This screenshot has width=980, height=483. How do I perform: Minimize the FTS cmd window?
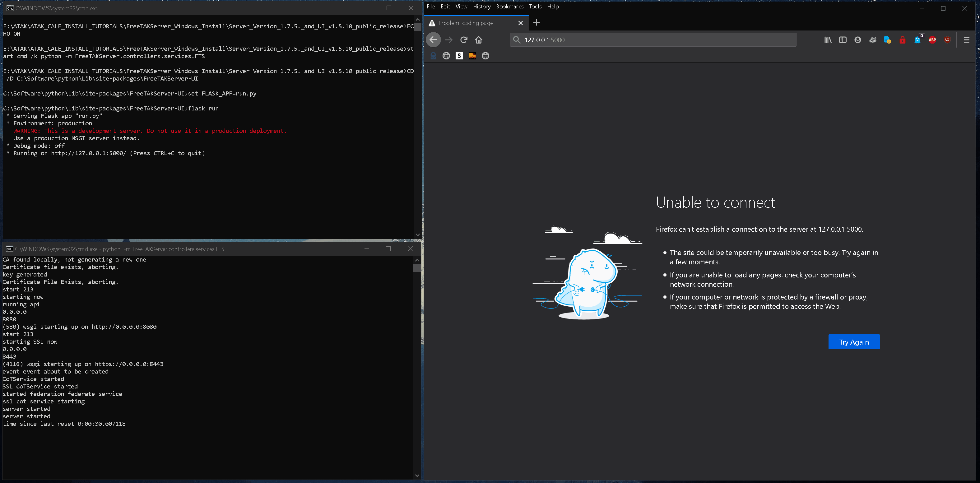tap(367, 249)
